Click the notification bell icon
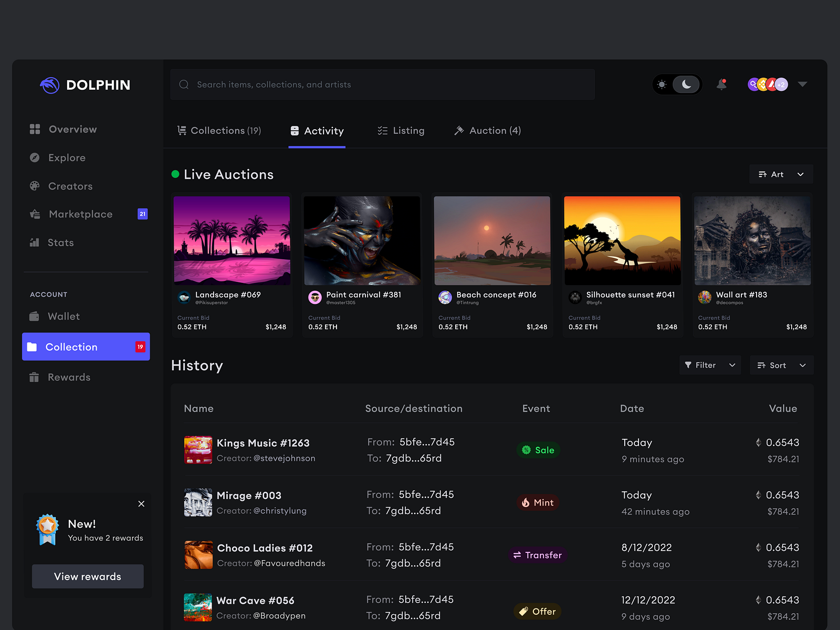Image resolution: width=840 pixels, height=630 pixels. (x=721, y=84)
